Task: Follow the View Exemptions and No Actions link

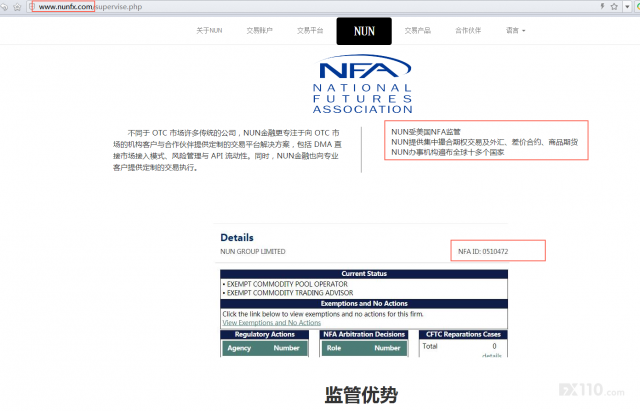Action: [271, 323]
